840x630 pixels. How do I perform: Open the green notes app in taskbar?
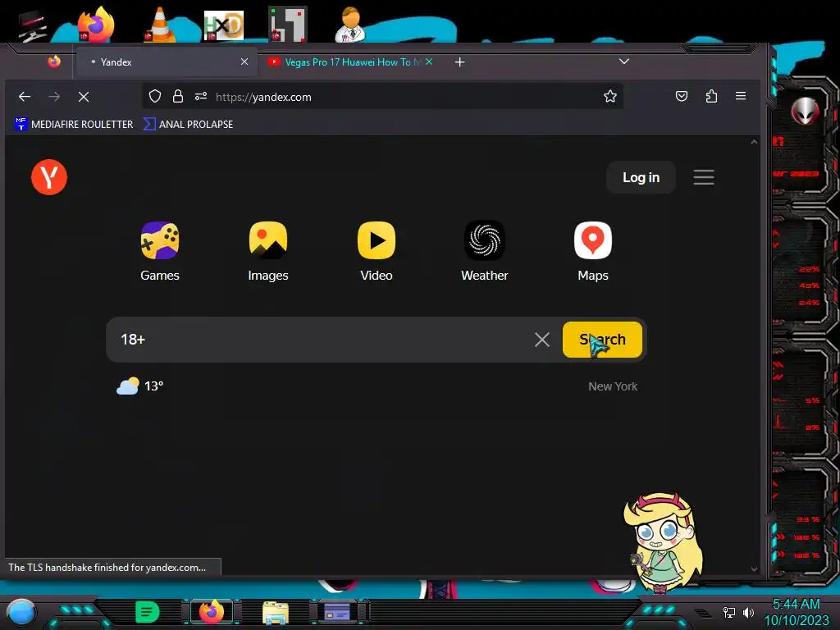(147, 612)
